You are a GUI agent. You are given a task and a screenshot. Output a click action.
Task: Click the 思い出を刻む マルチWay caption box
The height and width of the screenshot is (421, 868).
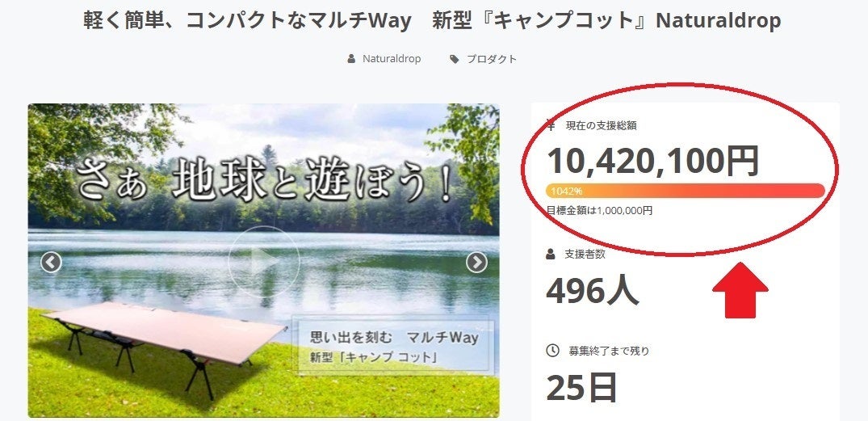(393, 347)
